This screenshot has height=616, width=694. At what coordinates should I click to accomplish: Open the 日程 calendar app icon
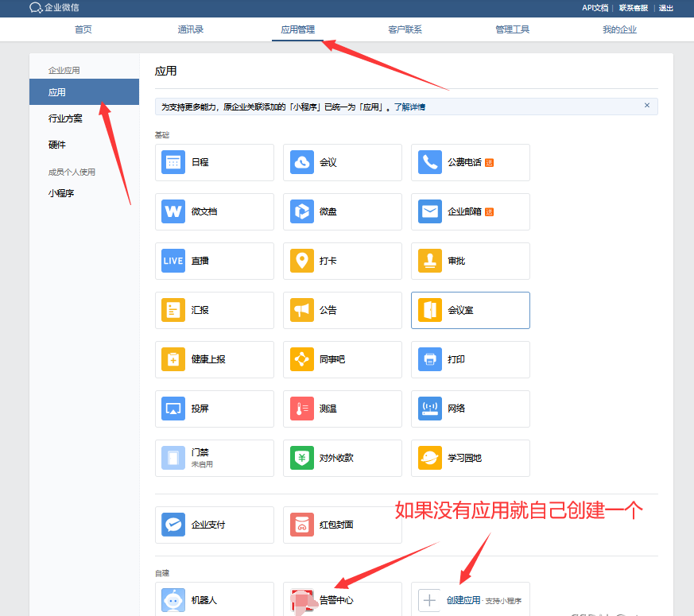(x=173, y=162)
